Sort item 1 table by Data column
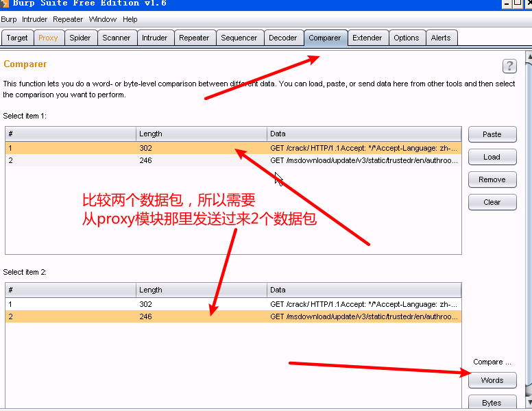Screen dimensions: 532x411 [x=364, y=134]
